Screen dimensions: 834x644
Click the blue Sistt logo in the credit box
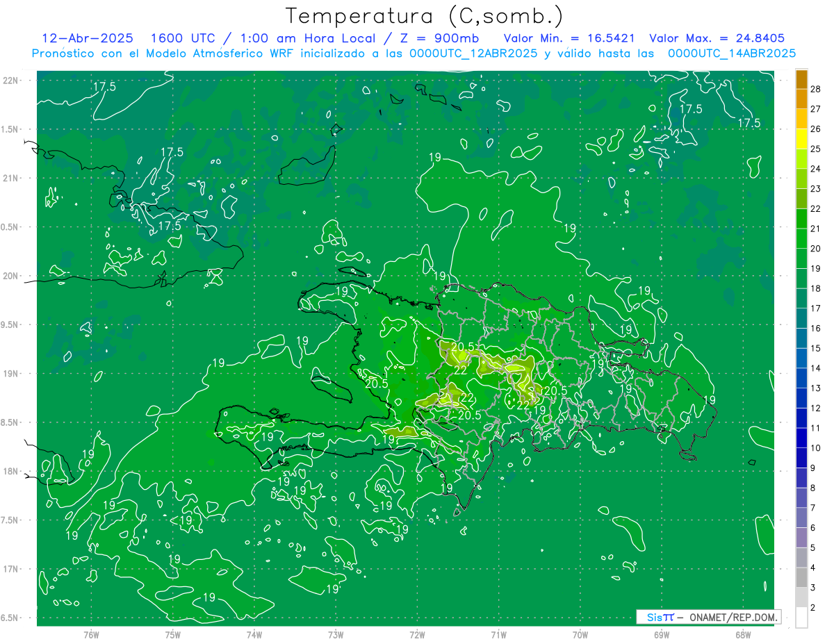click(x=660, y=617)
